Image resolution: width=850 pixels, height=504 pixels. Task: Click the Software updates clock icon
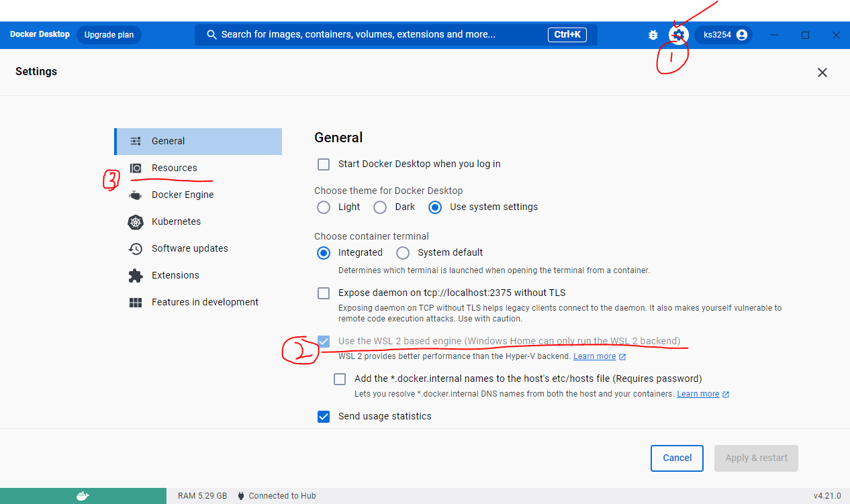pyautogui.click(x=136, y=248)
